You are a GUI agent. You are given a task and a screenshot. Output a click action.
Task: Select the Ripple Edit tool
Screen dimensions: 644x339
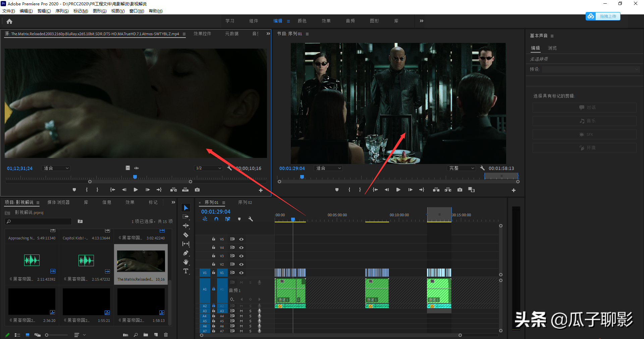click(x=186, y=226)
